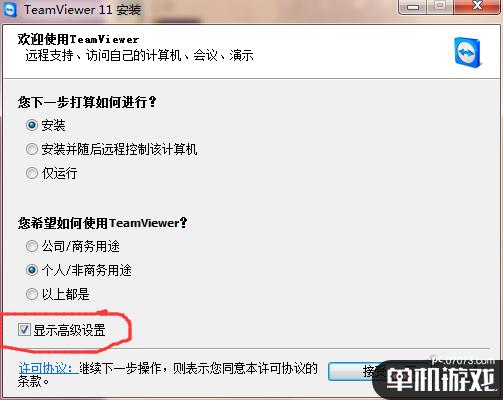The width and height of the screenshot is (503, 400).
Task: Pick the 以上都是 radio option
Action: (32, 294)
